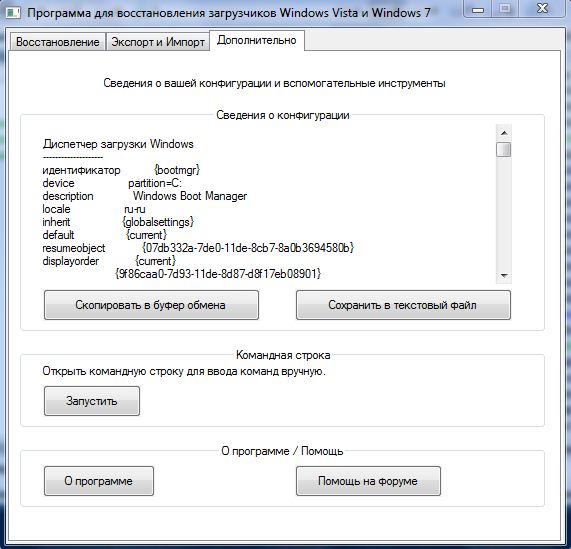Close the program window

tap(543, 9)
